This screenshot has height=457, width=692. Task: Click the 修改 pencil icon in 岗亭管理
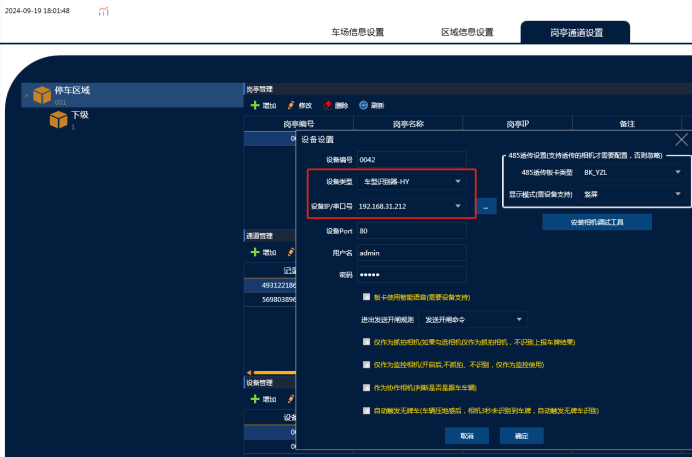[291, 105]
